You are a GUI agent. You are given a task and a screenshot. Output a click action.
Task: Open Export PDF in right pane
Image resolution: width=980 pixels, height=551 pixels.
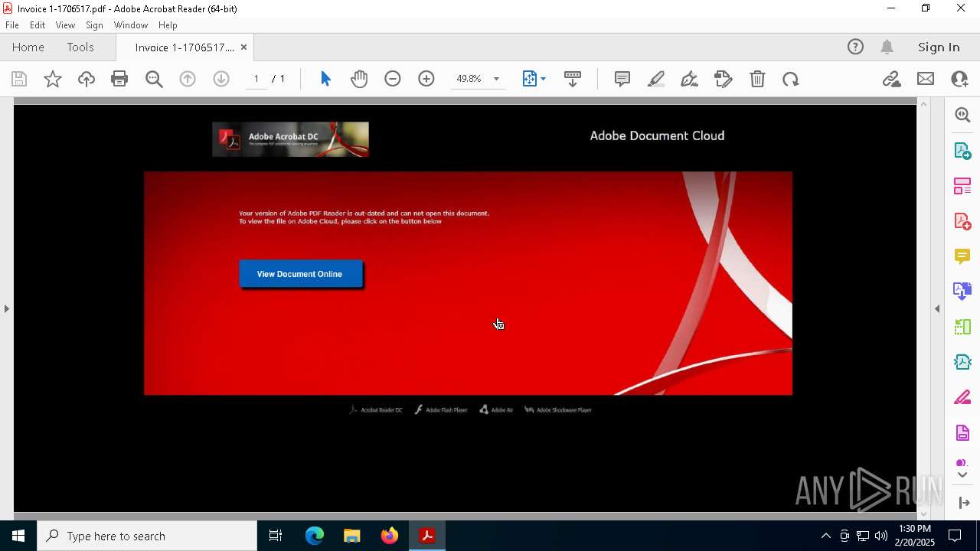point(962,151)
